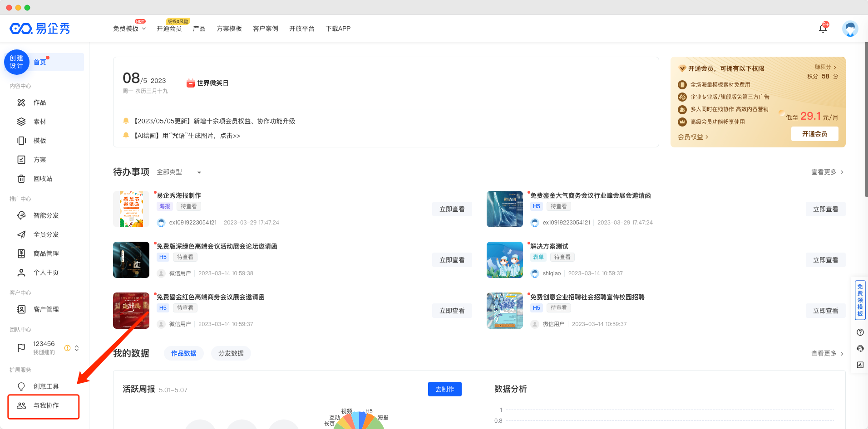Click the feedback edit icon on right edge
This screenshot has height=429, width=868.
coord(860,365)
